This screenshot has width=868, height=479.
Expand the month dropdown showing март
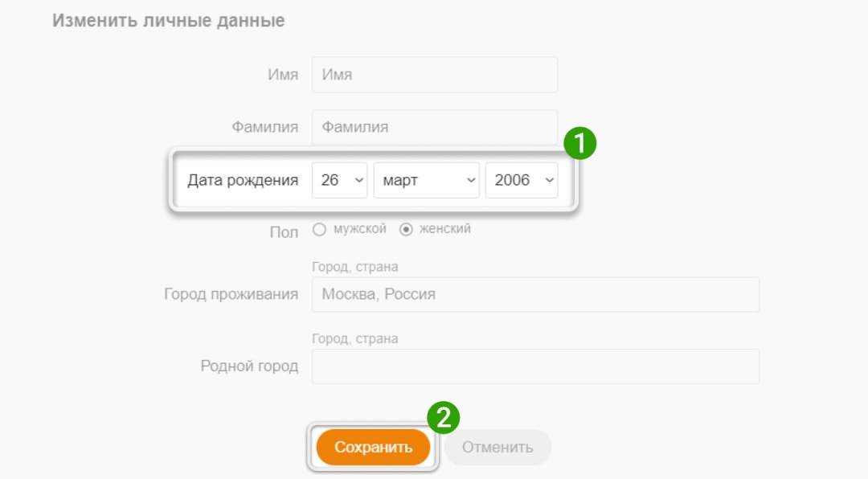pyautogui.click(x=426, y=180)
